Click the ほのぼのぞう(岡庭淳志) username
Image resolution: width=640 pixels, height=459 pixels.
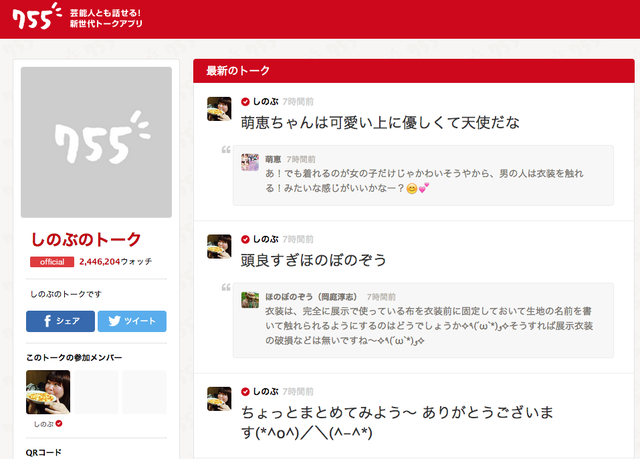click(x=311, y=297)
